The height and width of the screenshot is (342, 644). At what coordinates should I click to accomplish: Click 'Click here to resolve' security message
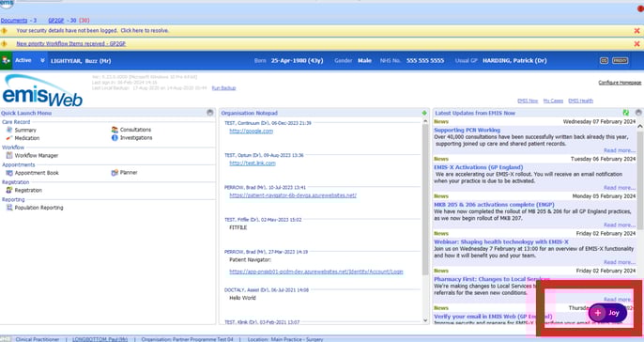coord(145,30)
